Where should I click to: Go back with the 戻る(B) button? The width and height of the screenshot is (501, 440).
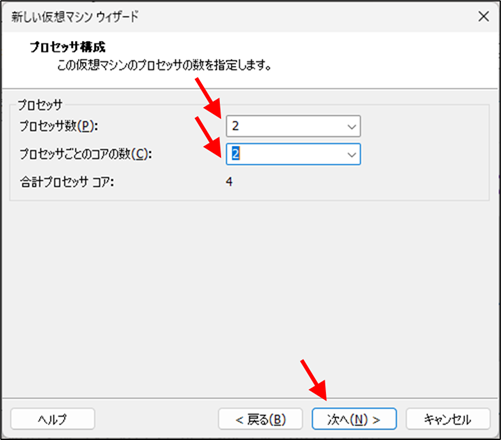pyautogui.click(x=260, y=419)
